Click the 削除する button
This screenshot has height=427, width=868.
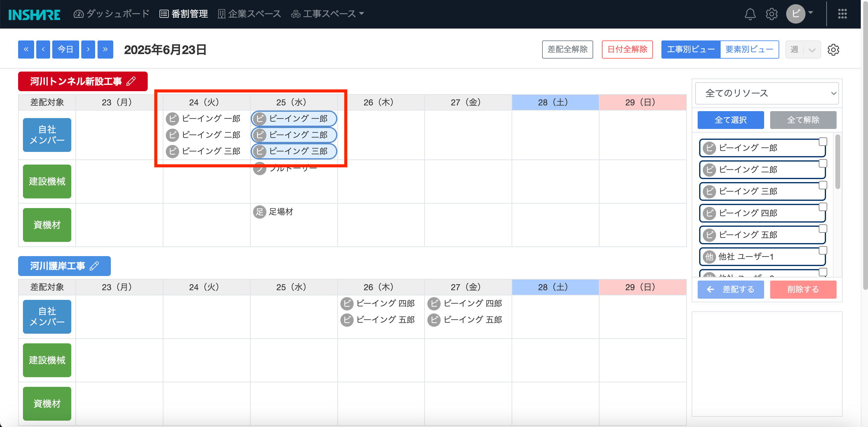coord(803,290)
